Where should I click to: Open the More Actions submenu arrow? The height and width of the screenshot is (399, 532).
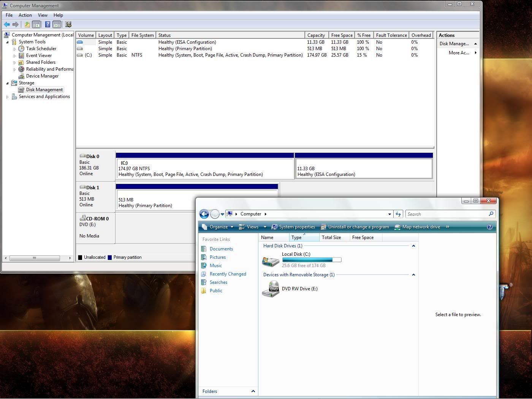[x=475, y=53]
